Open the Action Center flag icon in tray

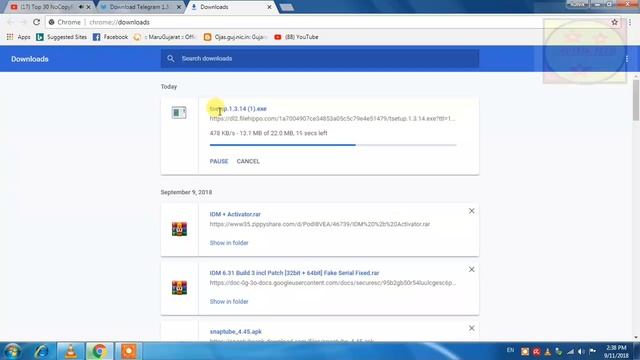click(x=593, y=351)
